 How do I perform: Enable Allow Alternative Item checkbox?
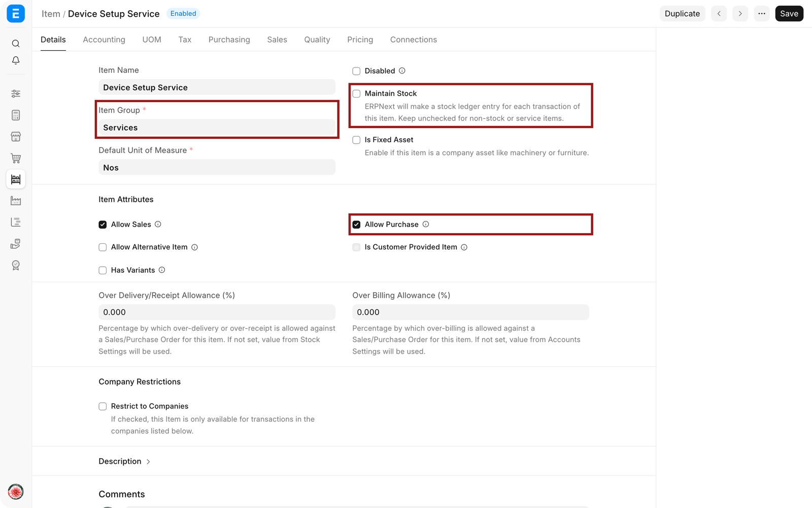pyautogui.click(x=103, y=247)
